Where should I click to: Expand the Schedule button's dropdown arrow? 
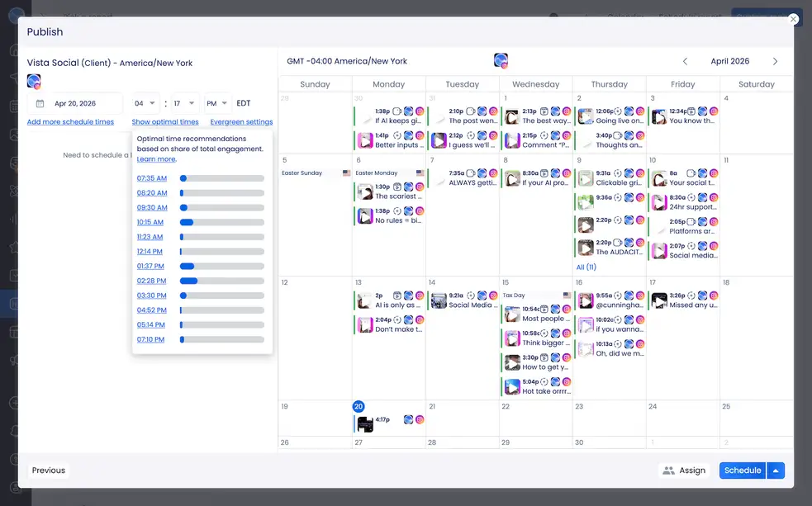[x=776, y=471]
